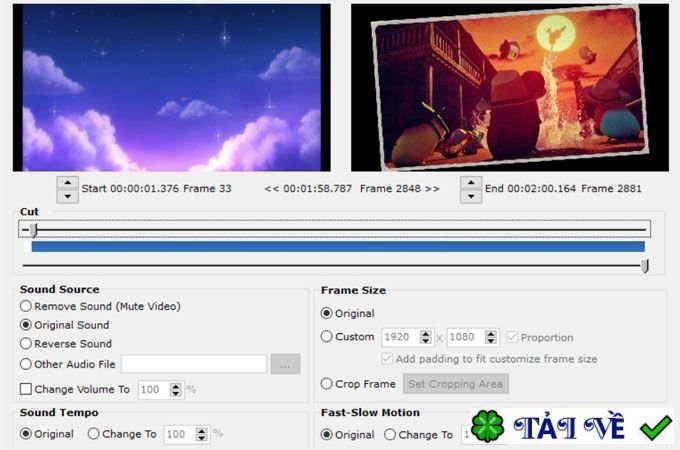The image size is (680, 450).
Task: Click the current time 00:01:58.787
Action: tap(318, 189)
